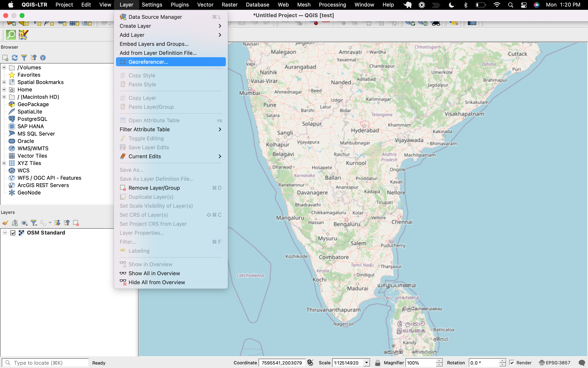Click the Type to locate search field

pyautogui.click(x=46, y=363)
